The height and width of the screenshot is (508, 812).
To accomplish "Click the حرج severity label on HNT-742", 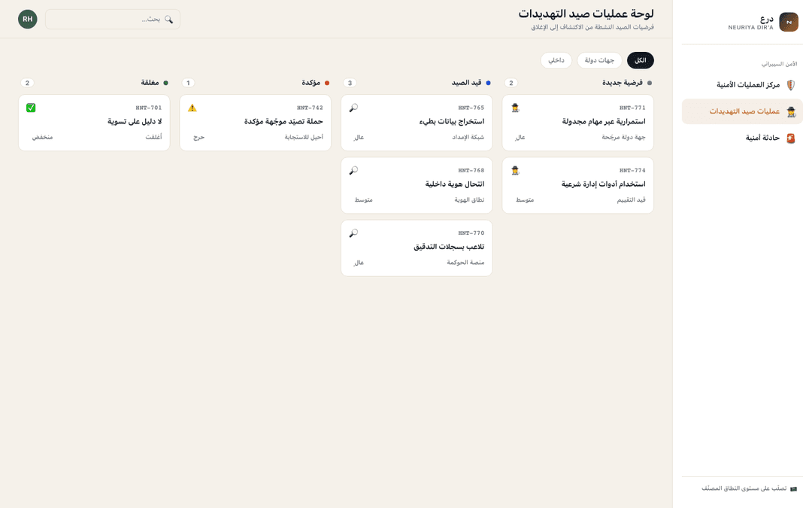I will 198,138.
